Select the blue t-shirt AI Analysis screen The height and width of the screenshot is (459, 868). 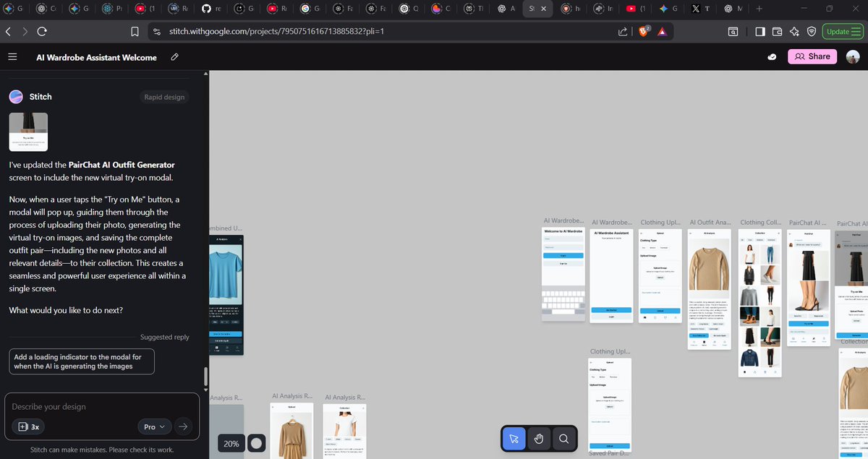tap(226, 294)
